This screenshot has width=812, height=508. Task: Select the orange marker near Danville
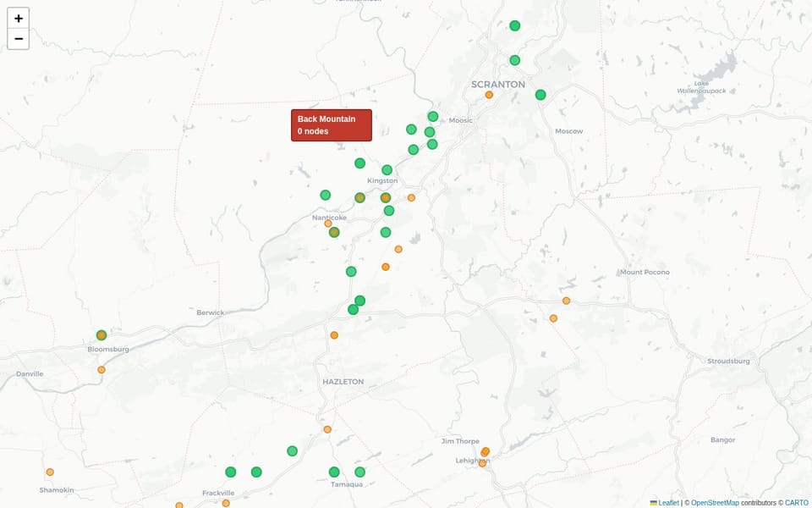[101, 370]
